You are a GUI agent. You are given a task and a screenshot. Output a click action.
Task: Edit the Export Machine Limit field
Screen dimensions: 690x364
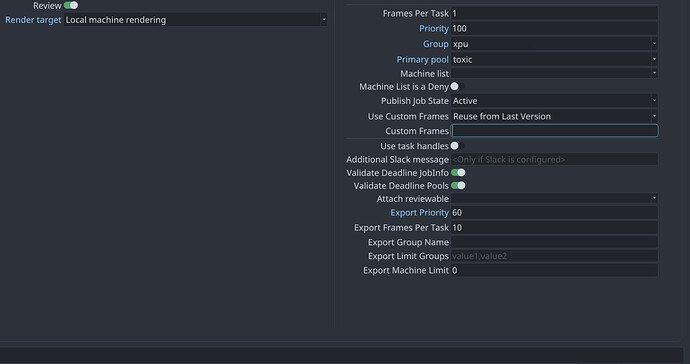point(554,270)
